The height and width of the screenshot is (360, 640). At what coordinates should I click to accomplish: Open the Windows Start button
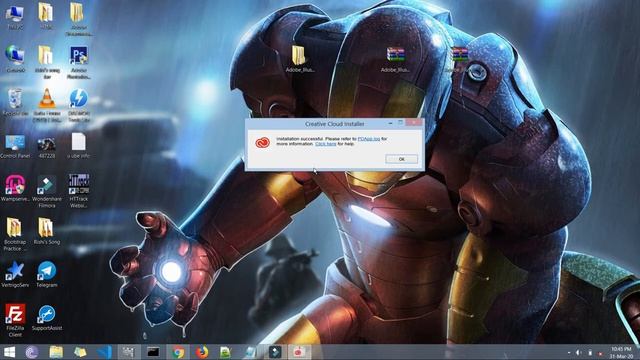click(x=9, y=352)
